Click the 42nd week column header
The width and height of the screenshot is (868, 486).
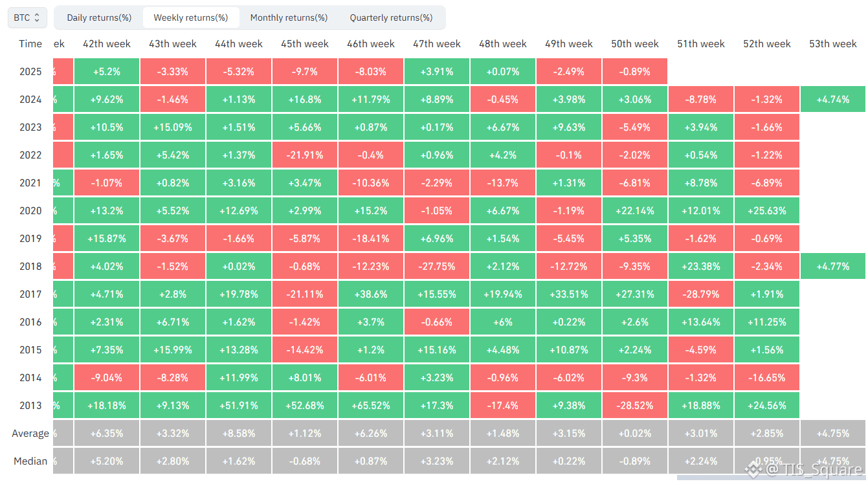(x=106, y=44)
